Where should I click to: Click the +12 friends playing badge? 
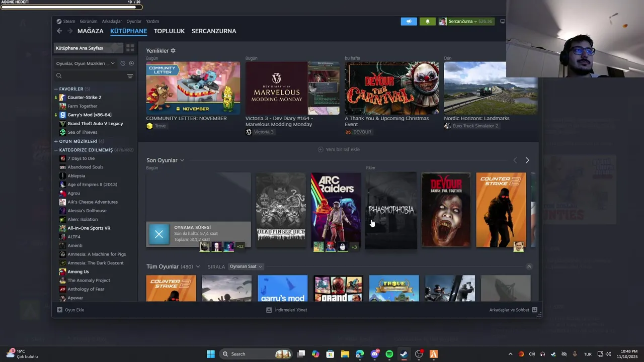click(x=240, y=246)
